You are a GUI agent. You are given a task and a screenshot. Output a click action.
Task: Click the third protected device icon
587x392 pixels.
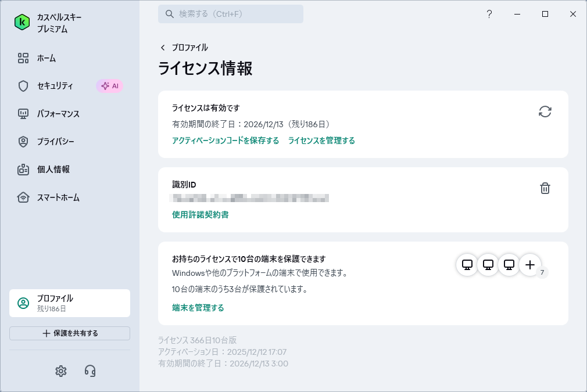509,265
